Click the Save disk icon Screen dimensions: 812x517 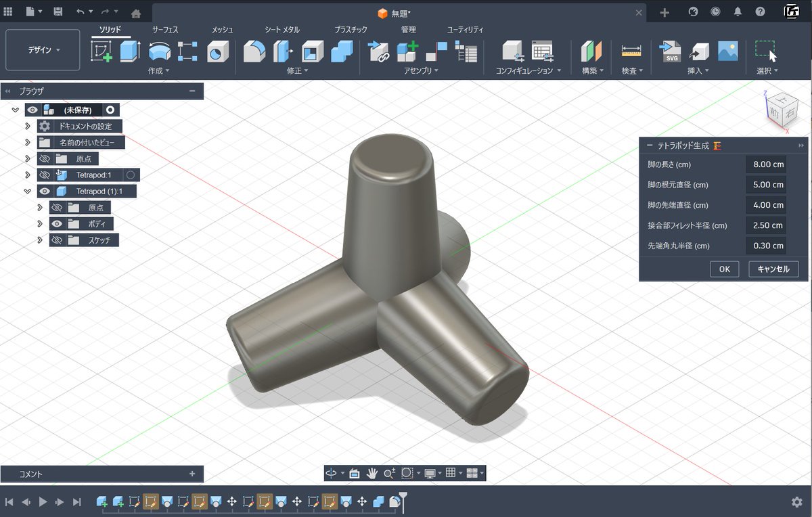point(58,12)
